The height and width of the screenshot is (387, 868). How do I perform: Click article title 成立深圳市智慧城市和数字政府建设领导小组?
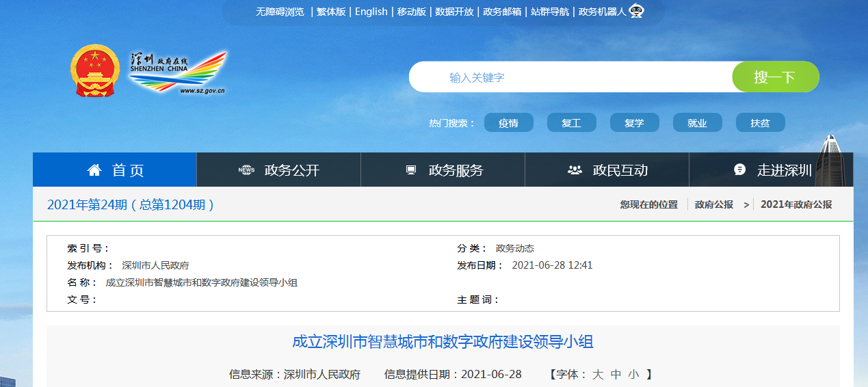[x=443, y=341]
